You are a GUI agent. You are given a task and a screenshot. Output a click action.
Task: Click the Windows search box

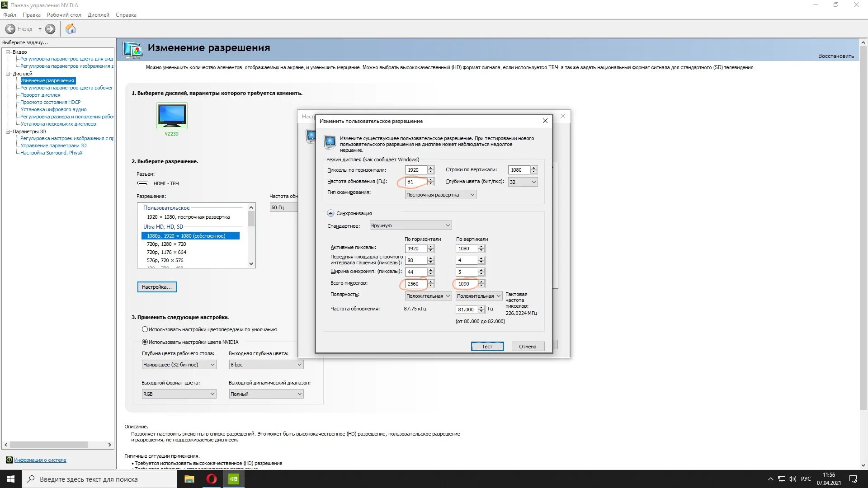tap(99, 479)
